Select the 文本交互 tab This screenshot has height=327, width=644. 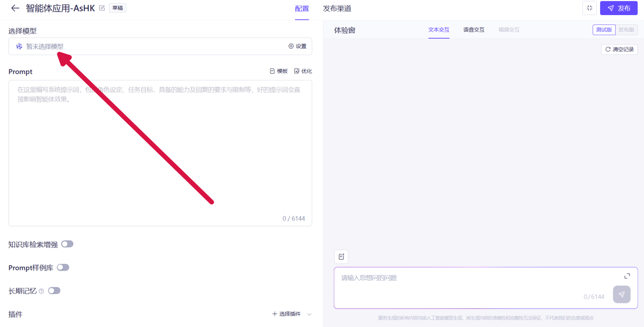[x=439, y=30]
